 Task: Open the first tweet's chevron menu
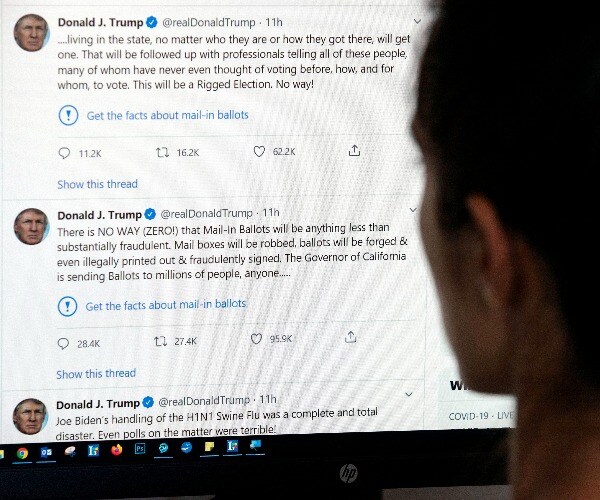pos(417,21)
